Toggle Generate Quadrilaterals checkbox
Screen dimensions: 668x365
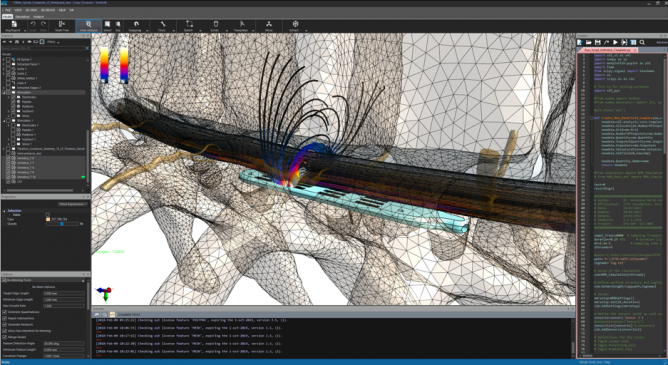(5, 312)
